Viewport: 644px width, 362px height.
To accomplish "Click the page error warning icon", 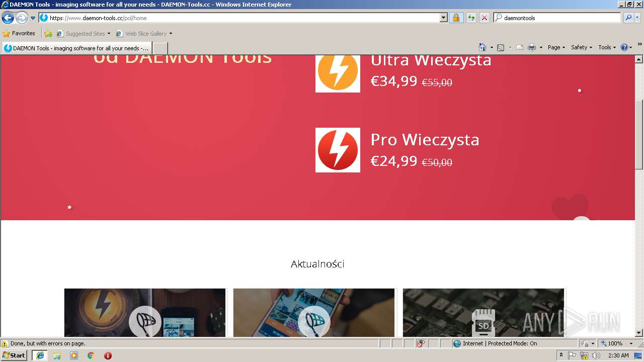I will click(x=5, y=343).
